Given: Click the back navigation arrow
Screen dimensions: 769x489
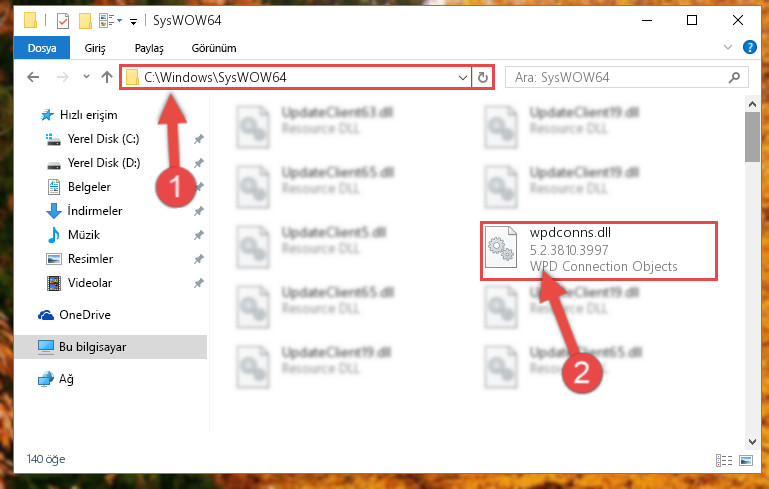Looking at the screenshot, I should tap(33, 77).
